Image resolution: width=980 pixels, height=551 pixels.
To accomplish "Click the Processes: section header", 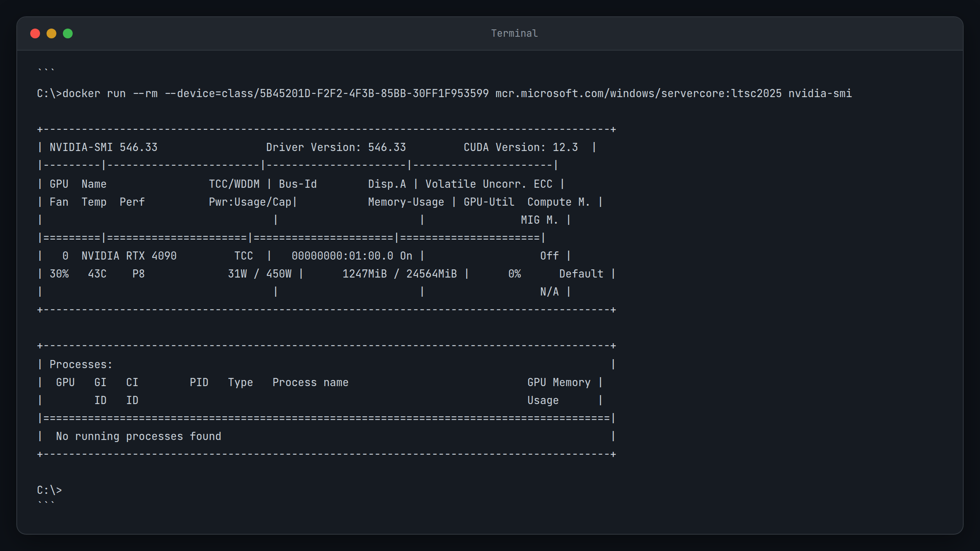I will [80, 364].
